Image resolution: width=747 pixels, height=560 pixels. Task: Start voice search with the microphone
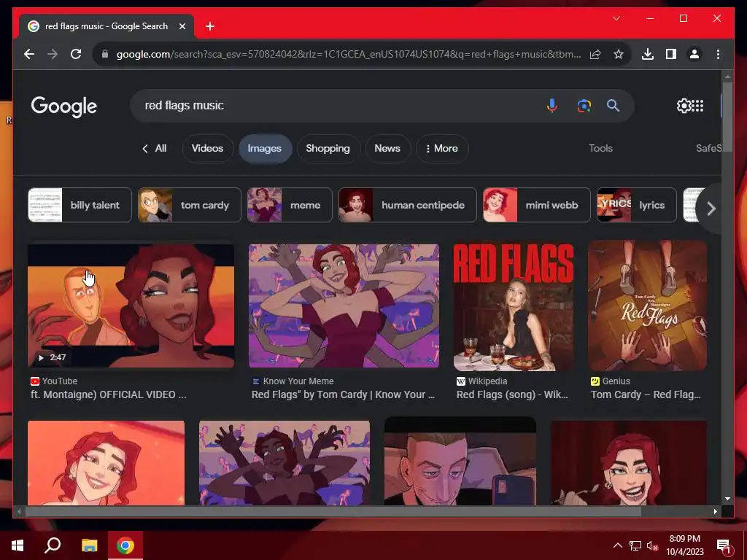(551, 105)
